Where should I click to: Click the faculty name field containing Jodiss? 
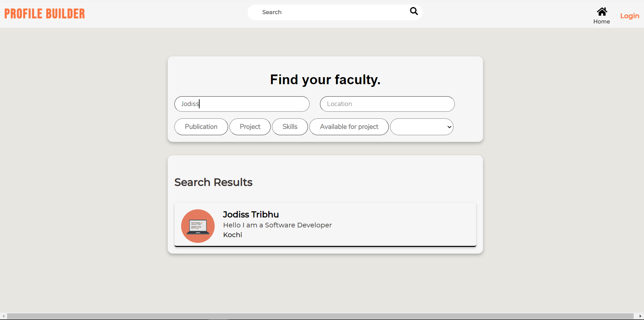coord(242,104)
